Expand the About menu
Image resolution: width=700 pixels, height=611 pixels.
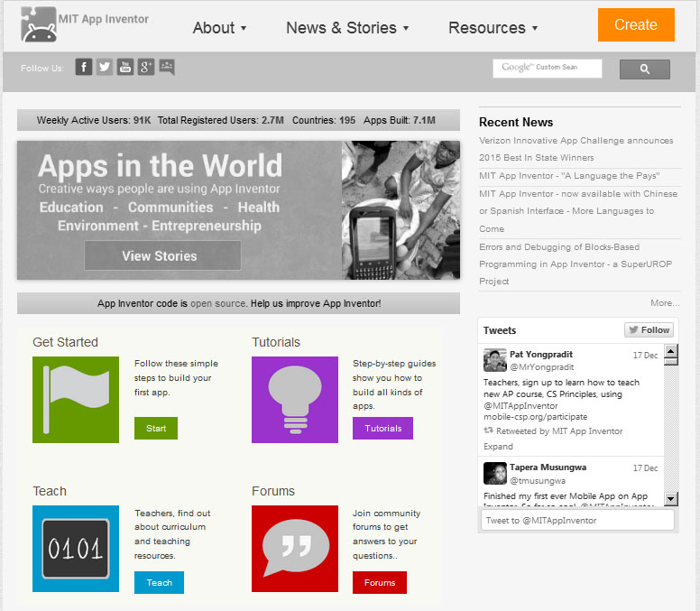pos(219,28)
